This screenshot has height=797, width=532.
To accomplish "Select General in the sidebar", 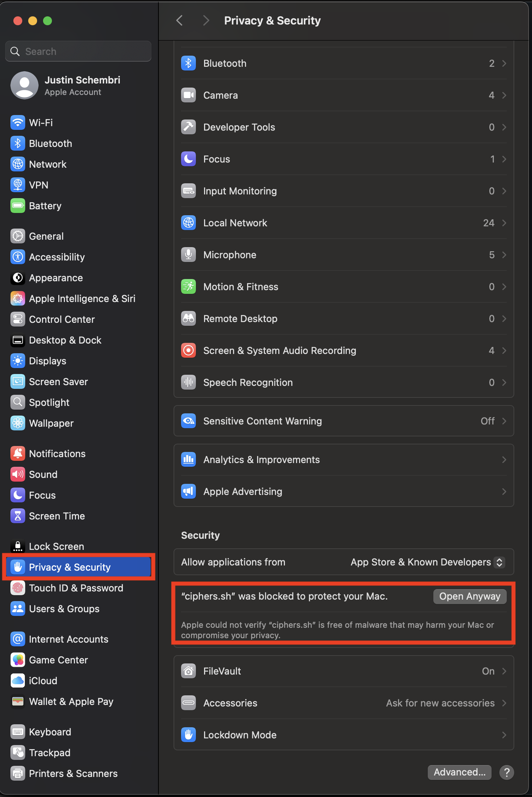I will (46, 236).
